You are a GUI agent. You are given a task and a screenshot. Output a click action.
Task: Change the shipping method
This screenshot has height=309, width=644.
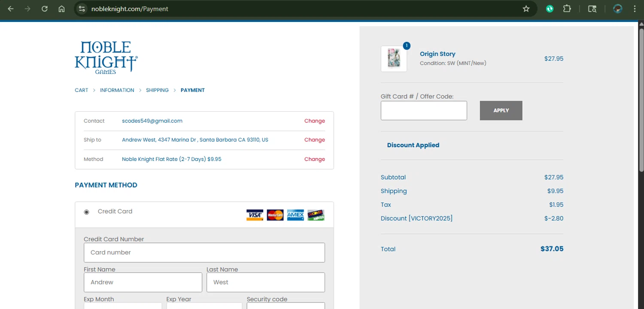(315, 159)
